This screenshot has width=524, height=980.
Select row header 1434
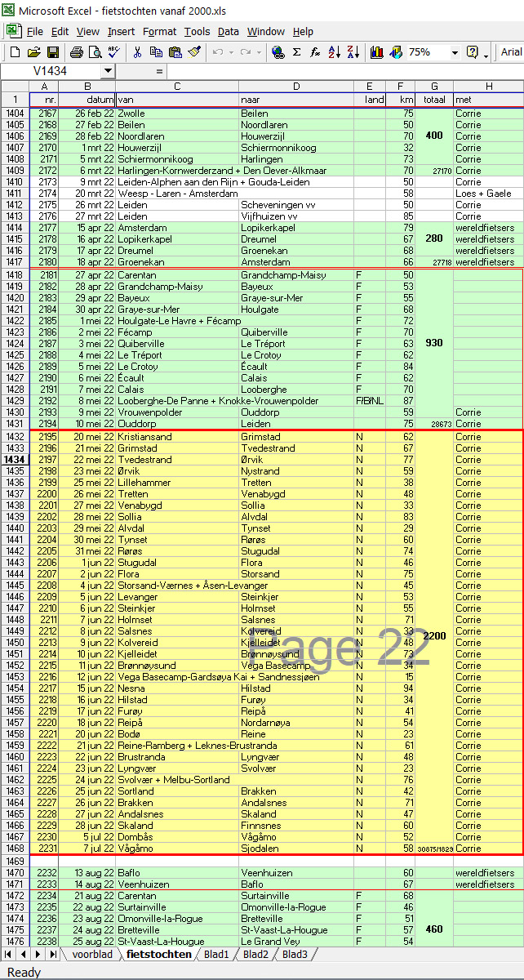pyautogui.click(x=15, y=460)
